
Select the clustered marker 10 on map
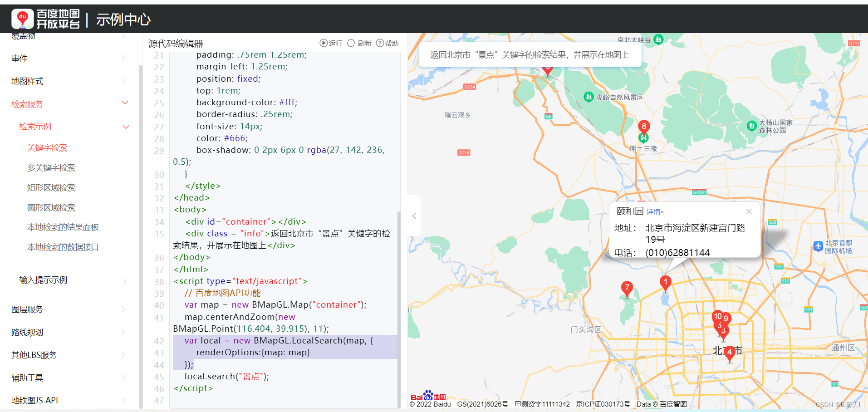[717, 316]
